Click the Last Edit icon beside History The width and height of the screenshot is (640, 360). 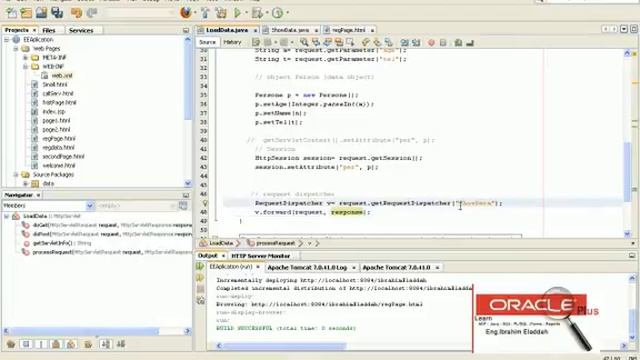click(256, 42)
